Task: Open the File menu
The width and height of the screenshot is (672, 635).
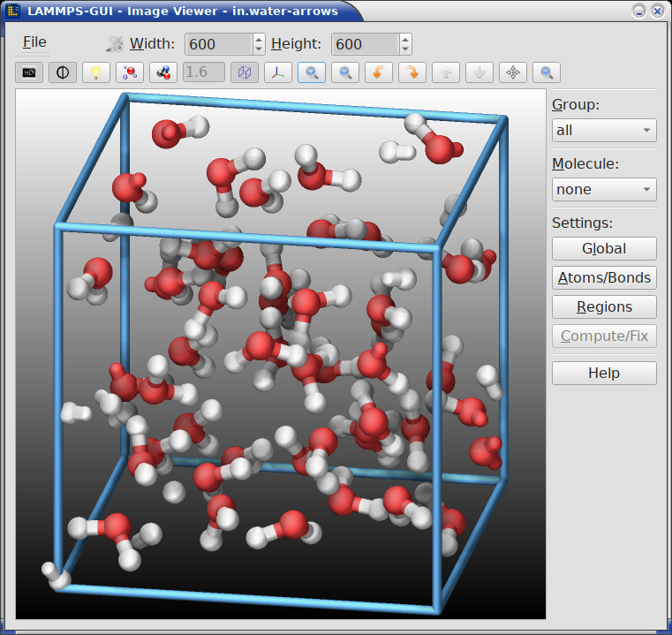Action: coord(34,42)
